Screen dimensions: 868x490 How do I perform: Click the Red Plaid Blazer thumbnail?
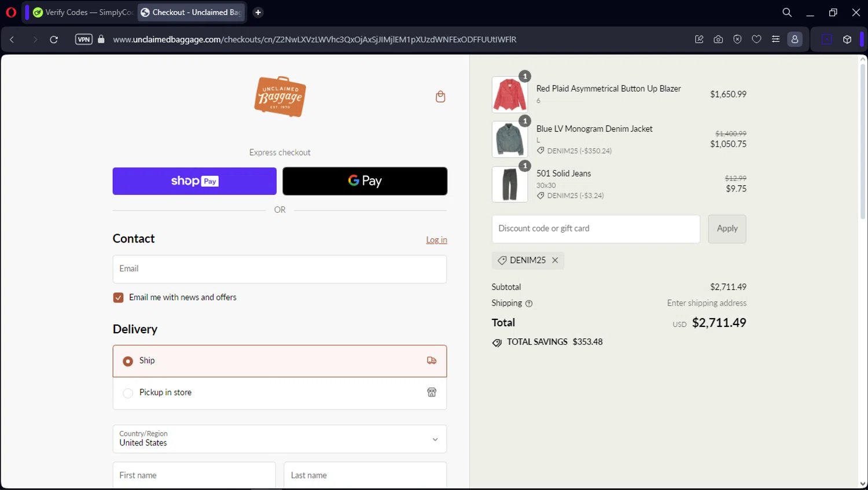click(510, 94)
